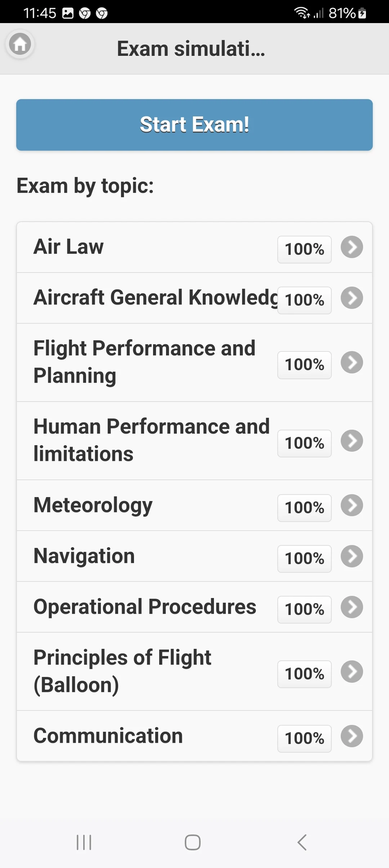
Task: Tap the arrow icon for Human Performance
Action: click(352, 441)
